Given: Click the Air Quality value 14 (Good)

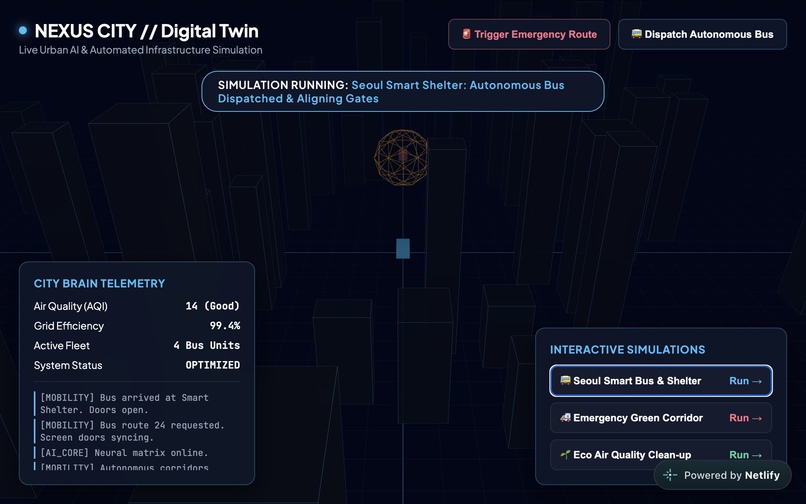Looking at the screenshot, I should 212,306.
